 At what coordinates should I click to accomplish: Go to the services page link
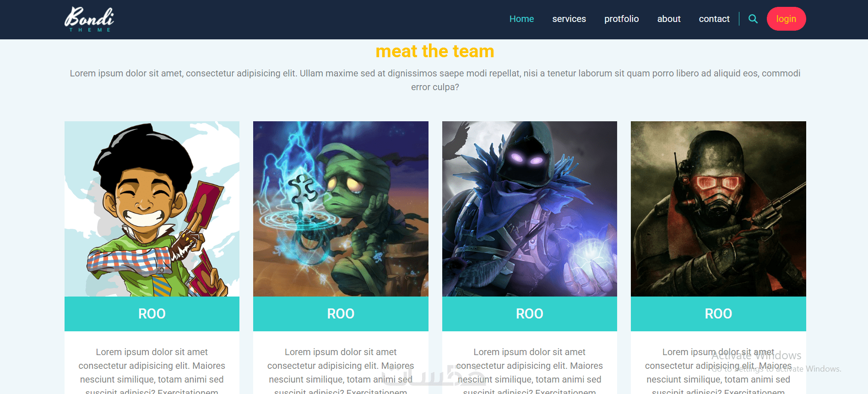click(569, 19)
